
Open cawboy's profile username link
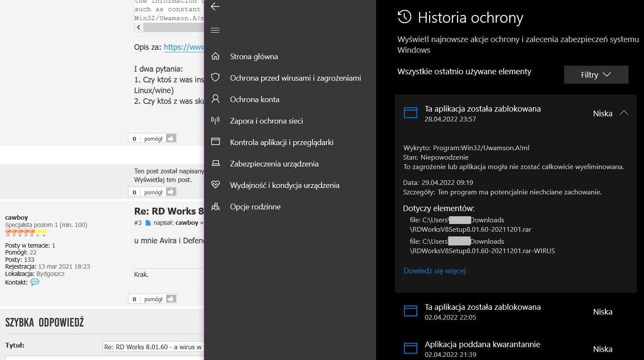[x=16, y=218]
